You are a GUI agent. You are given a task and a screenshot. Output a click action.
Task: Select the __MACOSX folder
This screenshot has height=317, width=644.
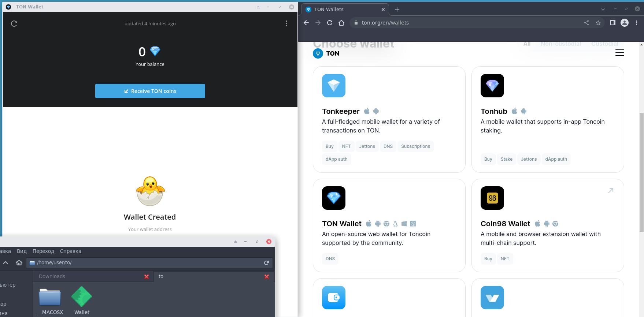pos(50,302)
